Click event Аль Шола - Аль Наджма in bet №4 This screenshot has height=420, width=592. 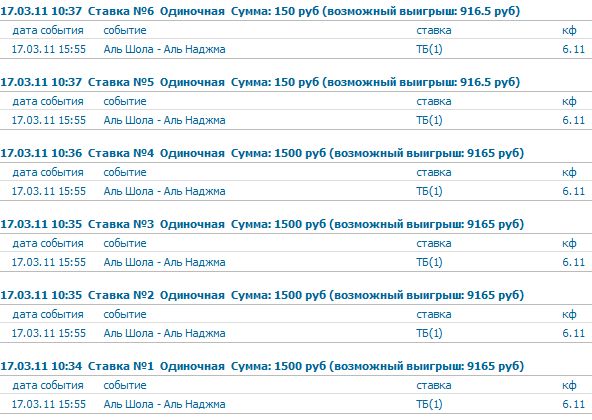tap(165, 191)
